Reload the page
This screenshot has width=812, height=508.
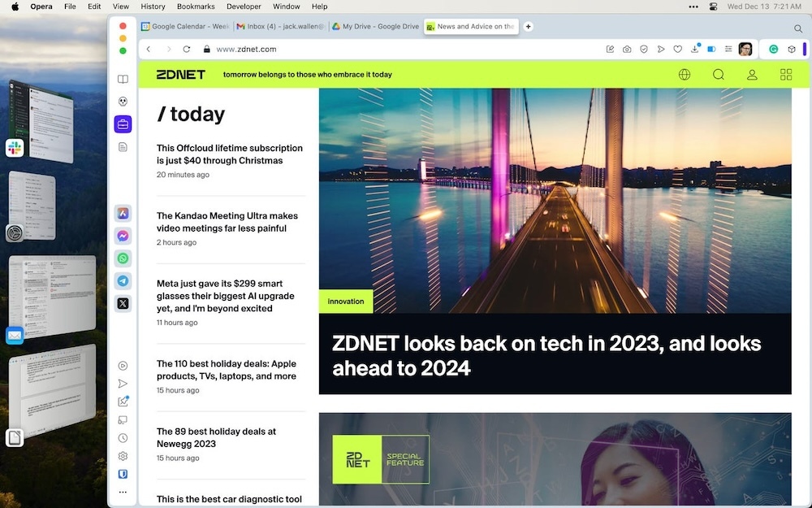187,50
